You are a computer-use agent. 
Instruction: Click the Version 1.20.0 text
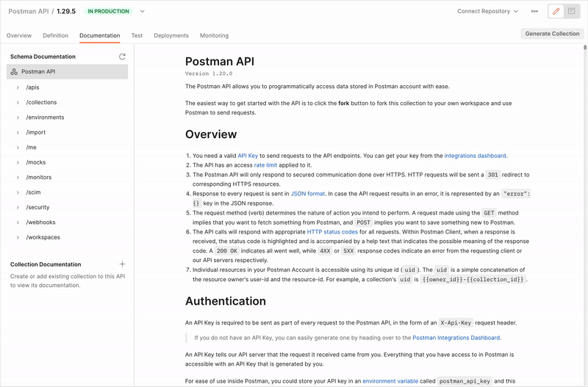coord(209,74)
